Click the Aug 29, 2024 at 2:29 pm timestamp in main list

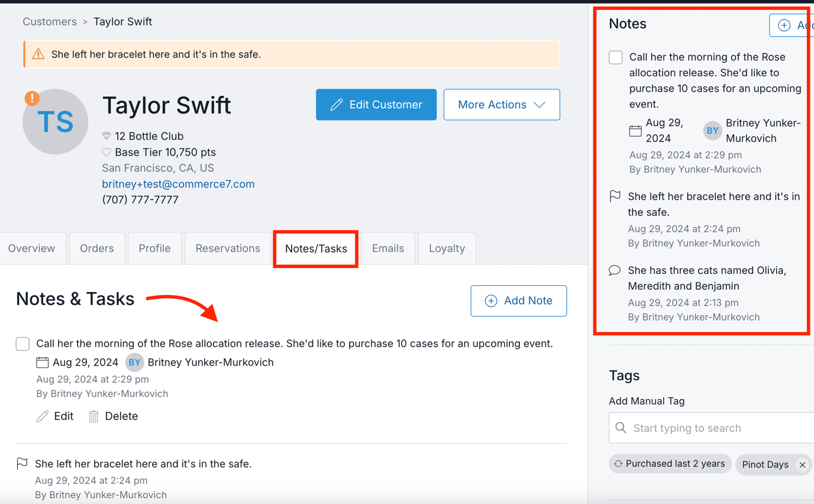(x=92, y=379)
